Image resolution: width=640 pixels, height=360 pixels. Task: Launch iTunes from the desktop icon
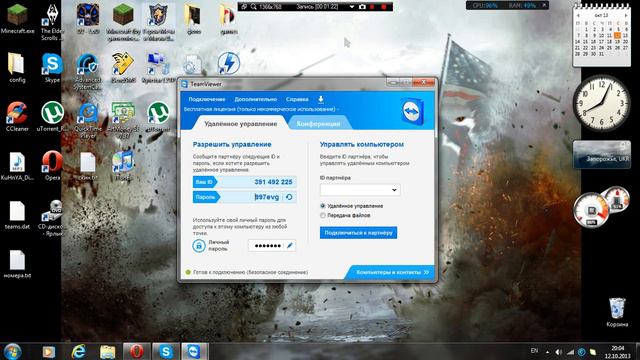[123, 166]
